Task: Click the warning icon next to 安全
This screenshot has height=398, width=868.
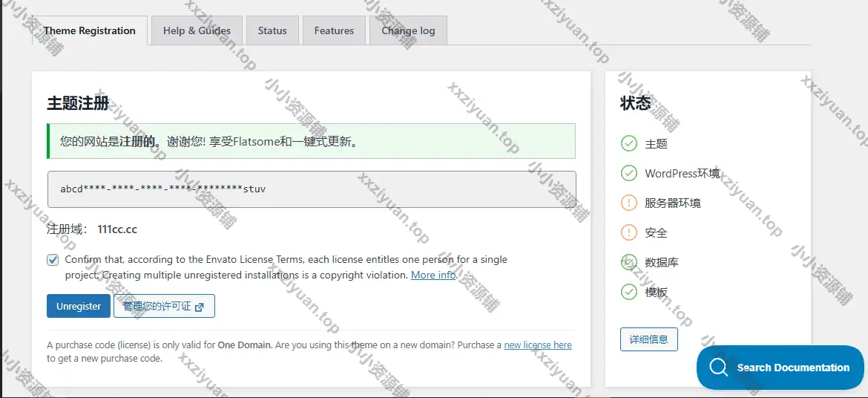Action: pos(628,232)
